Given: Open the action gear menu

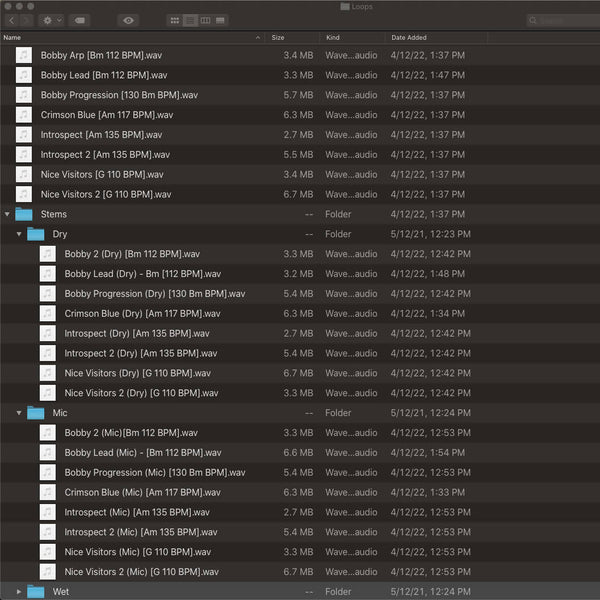Looking at the screenshot, I should pyautogui.click(x=50, y=20).
